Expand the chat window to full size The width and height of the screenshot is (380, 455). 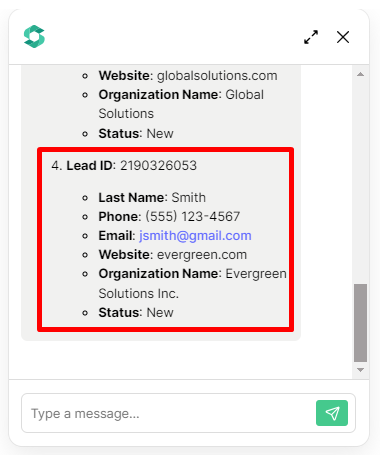coord(311,37)
